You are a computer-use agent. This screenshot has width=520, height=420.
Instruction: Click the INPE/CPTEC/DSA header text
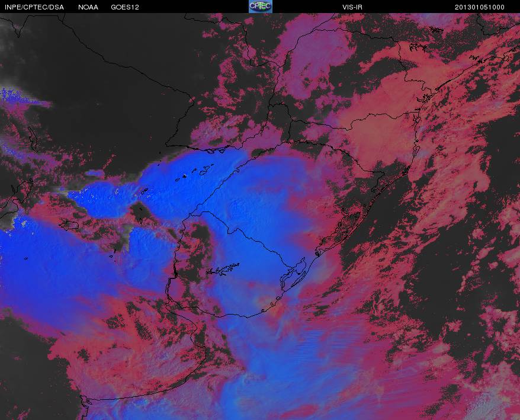(x=34, y=7)
